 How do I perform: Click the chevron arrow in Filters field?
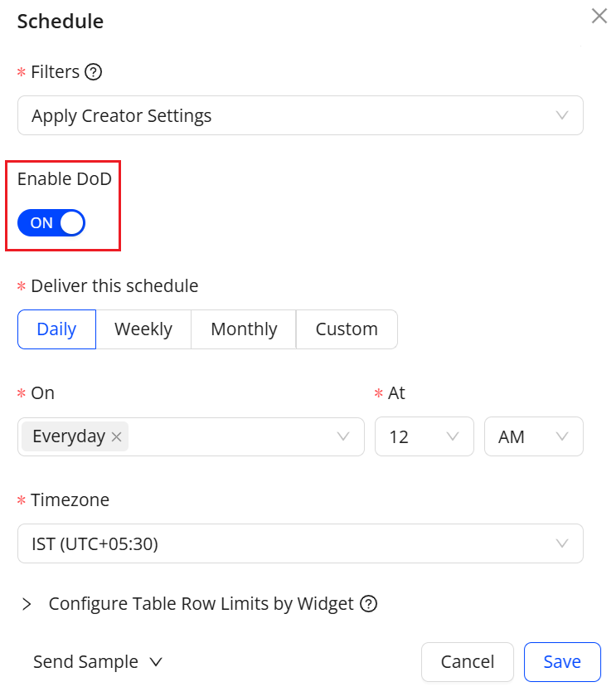(562, 115)
